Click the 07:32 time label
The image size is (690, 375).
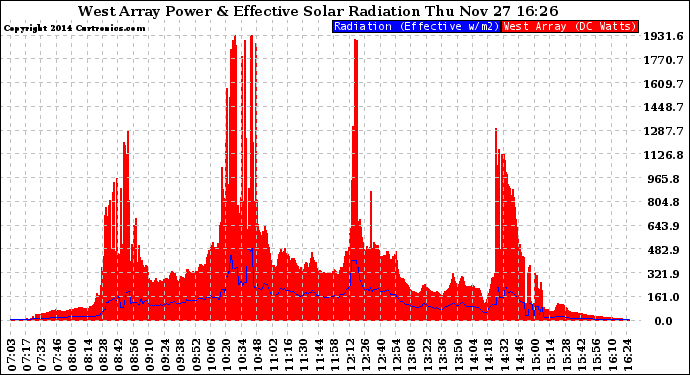pyautogui.click(x=41, y=354)
